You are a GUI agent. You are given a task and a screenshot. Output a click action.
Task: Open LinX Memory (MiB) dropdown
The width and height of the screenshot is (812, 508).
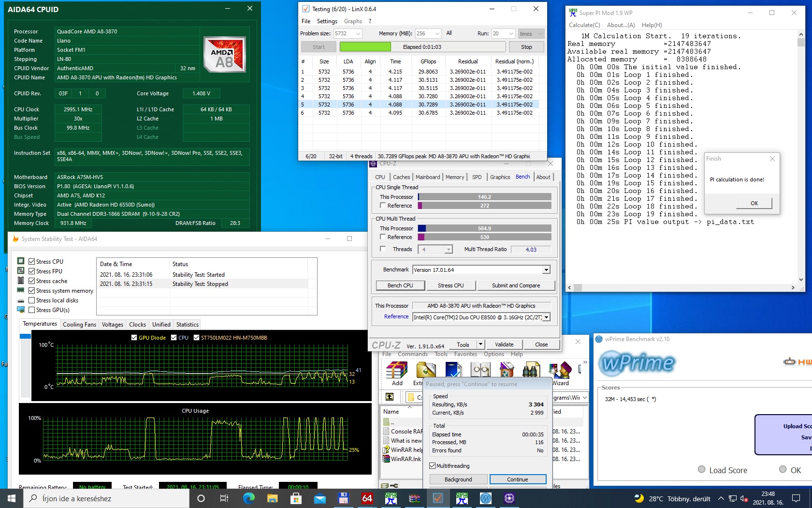[437, 33]
